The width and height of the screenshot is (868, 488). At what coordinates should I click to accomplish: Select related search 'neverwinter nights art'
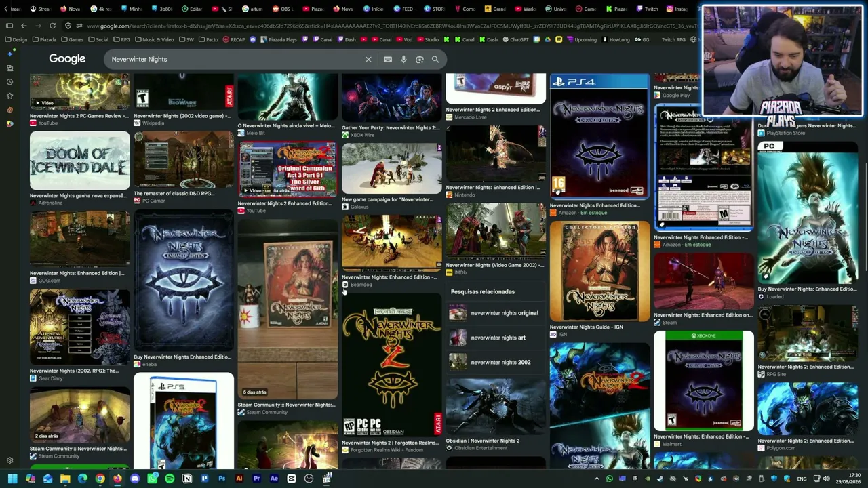[x=496, y=338]
